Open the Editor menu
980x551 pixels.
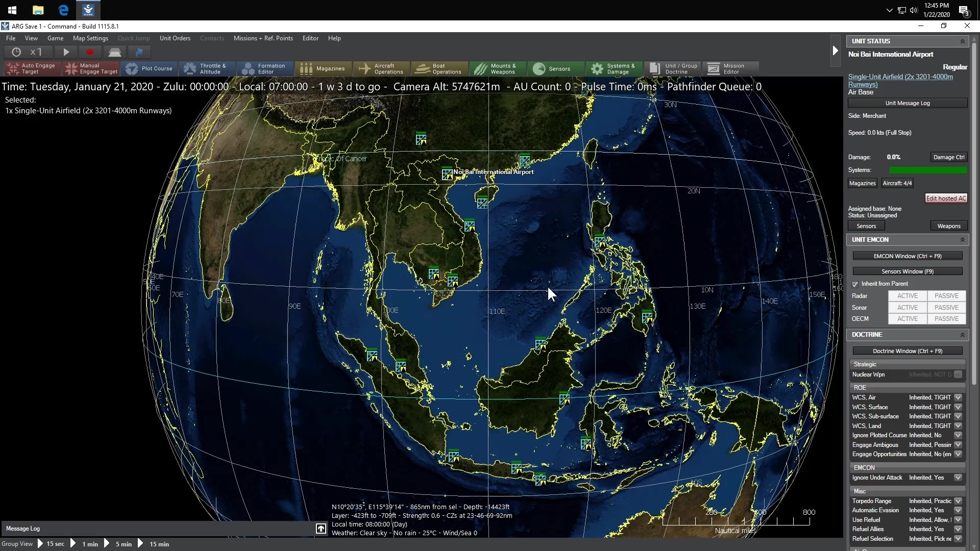pos(310,38)
